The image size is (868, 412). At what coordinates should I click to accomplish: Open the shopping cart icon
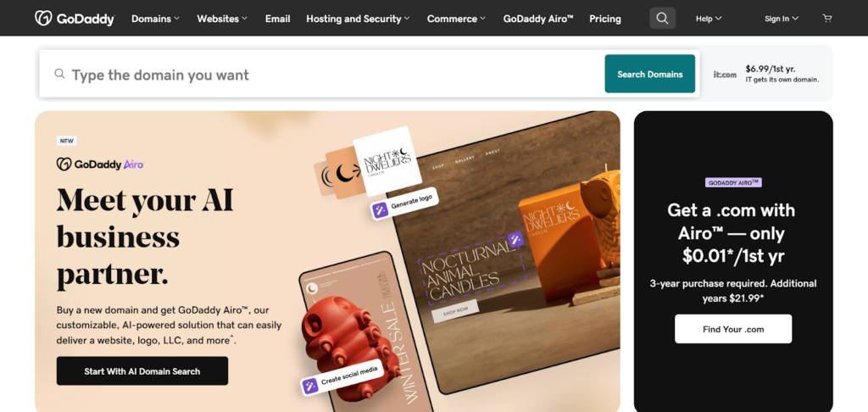click(827, 19)
